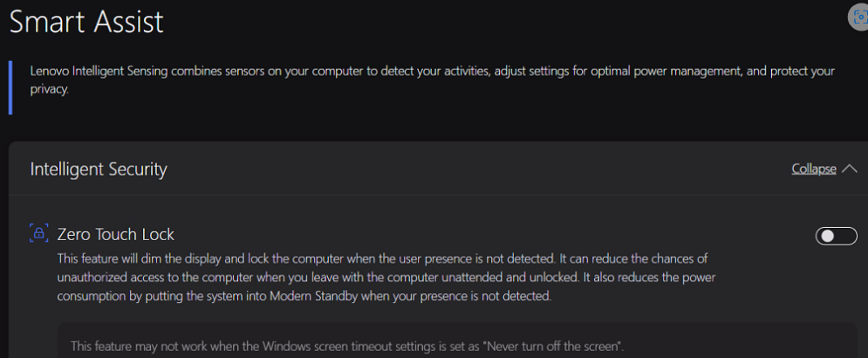868x358 pixels.
Task: Click the blue accent bar beside the description
Action: (x=10, y=87)
